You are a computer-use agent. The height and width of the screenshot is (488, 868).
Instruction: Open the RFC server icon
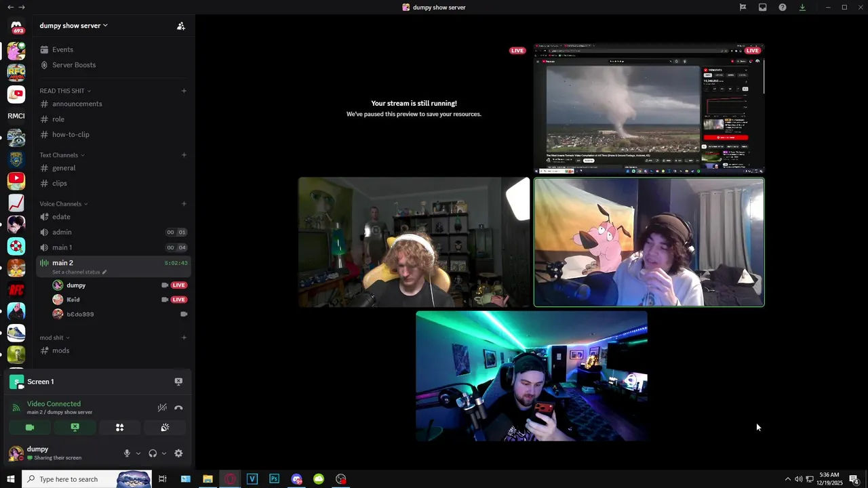pos(16,73)
